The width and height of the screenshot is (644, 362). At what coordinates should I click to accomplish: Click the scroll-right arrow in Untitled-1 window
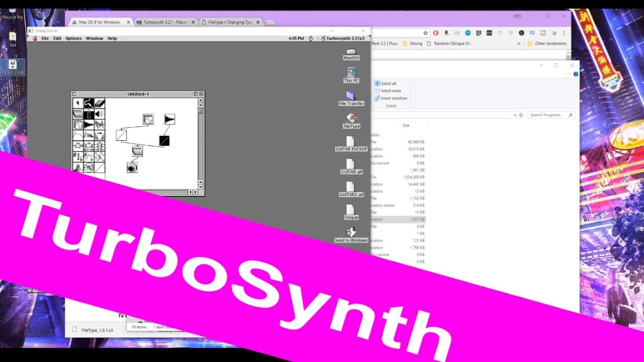[x=195, y=192]
